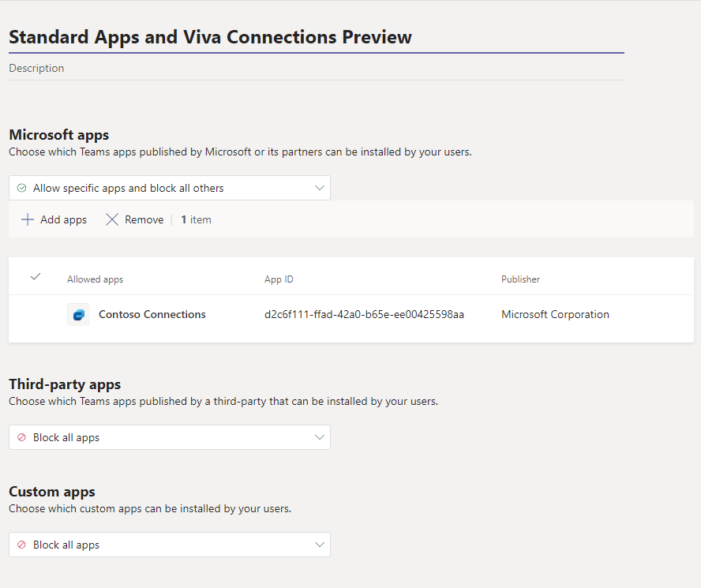Viewport: 701px width, 588px height.
Task: Click the policy name title field
Action: tap(316, 37)
